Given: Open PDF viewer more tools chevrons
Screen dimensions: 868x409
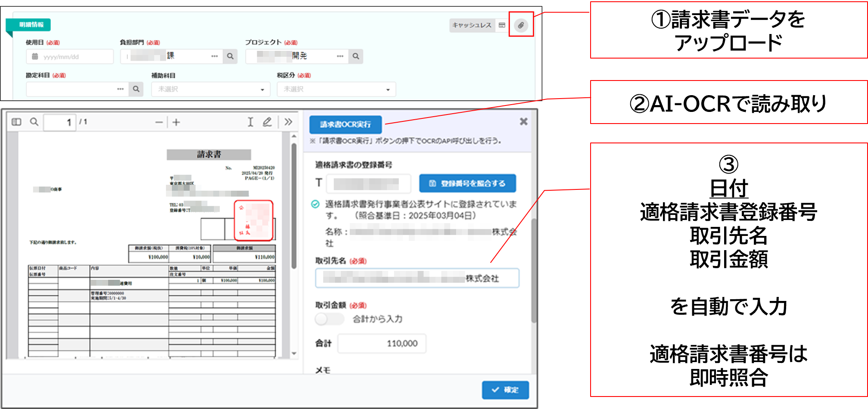Looking at the screenshot, I should pos(288,122).
